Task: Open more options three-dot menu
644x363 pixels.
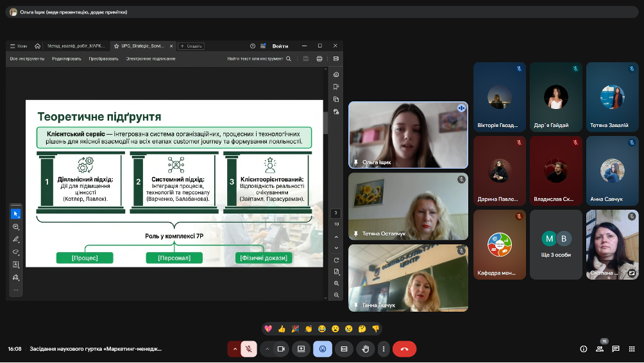Action: 384,349
